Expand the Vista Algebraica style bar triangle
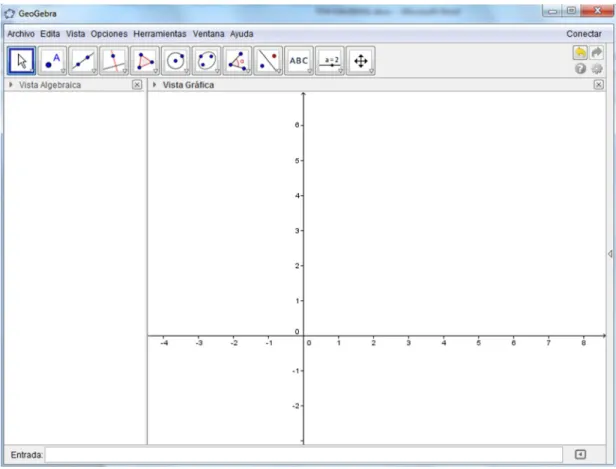The width and height of the screenshot is (616, 469). pyautogui.click(x=11, y=84)
